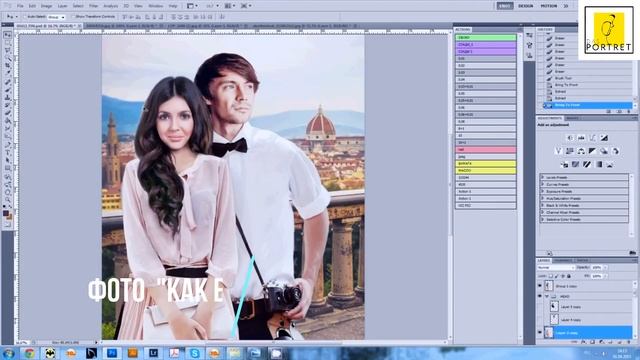Open Adobe Reader from the taskbar
The image size is (640, 360).
(174, 353)
